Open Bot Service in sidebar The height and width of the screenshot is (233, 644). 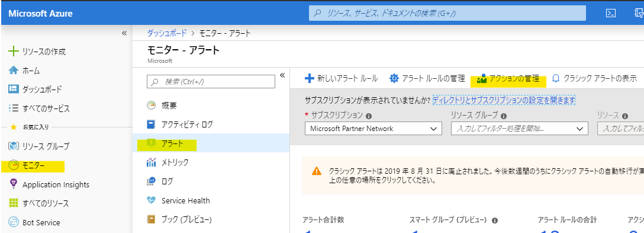[x=41, y=223]
